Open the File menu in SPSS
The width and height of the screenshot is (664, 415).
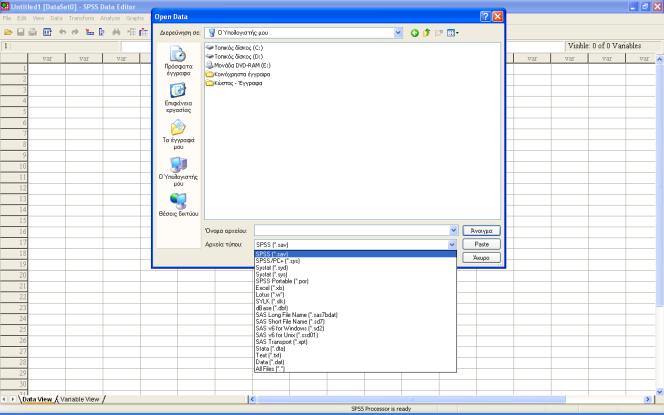pos(7,19)
